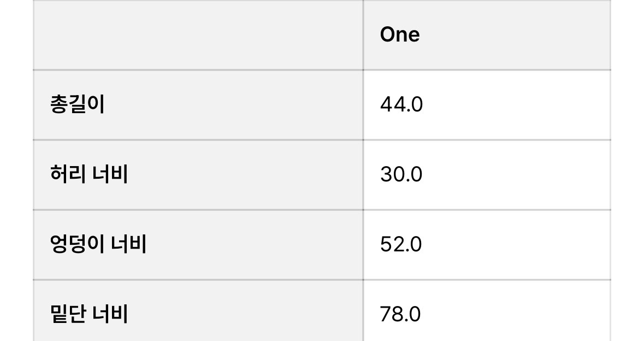Viewport: 644px width, 341px height.
Task: Click the "One" size column header
Action: coord(400,35)
